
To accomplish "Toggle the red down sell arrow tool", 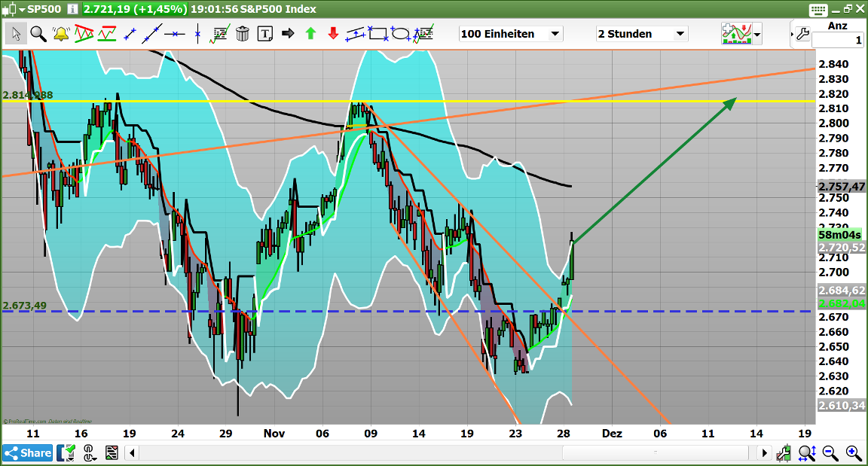I will coord(332,33).
